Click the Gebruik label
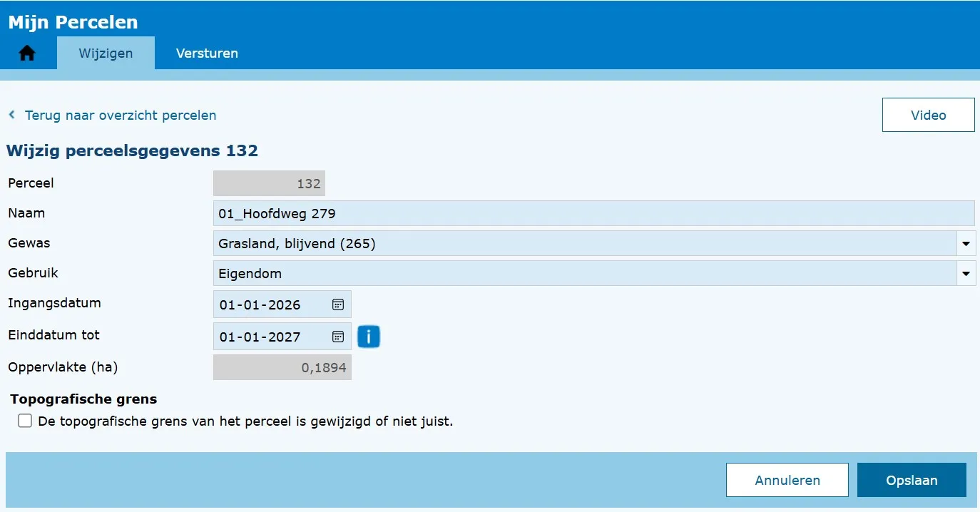This screenshot has width=980, height=512. coord(33,273)
